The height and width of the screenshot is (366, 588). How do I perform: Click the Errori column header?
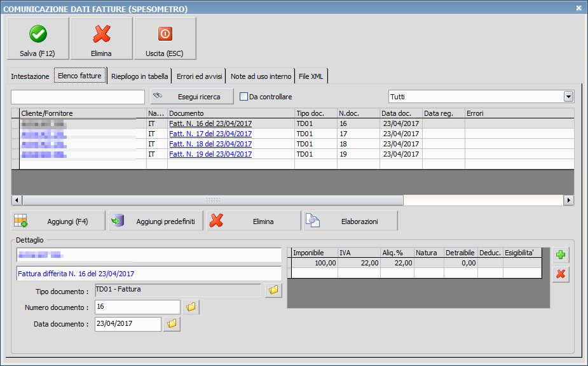click(x=519, y=113)
